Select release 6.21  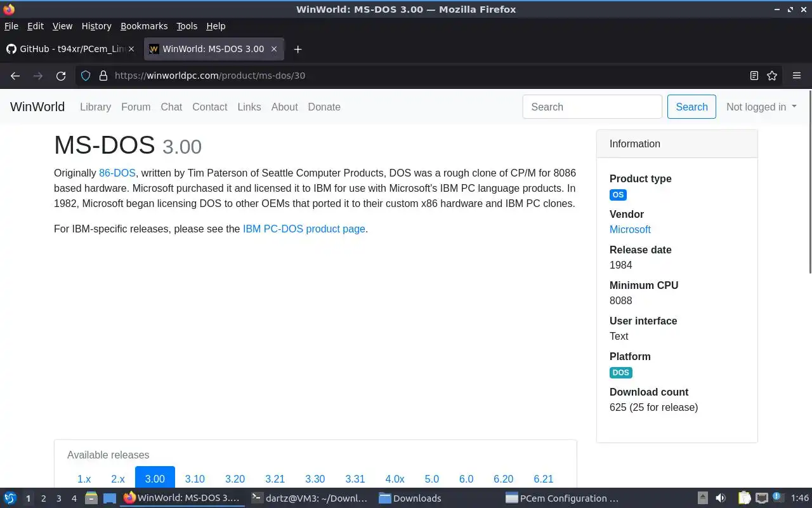tap(544, 479)
